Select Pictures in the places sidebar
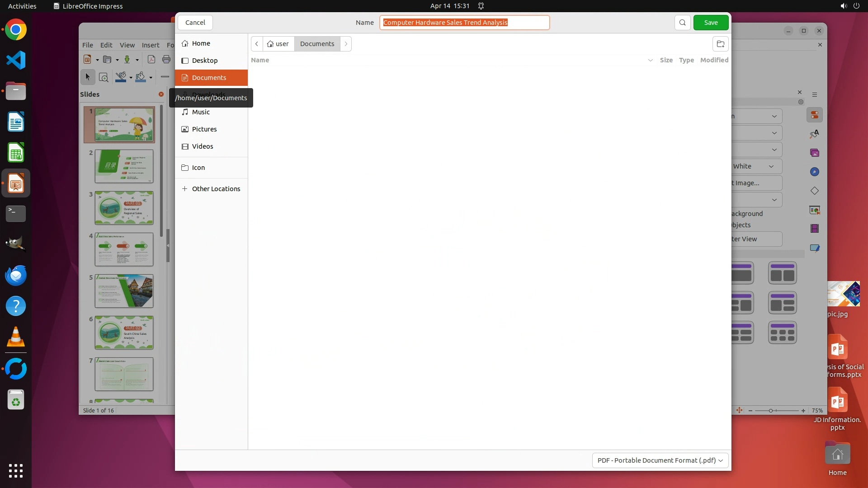 [x=204, y=129]
